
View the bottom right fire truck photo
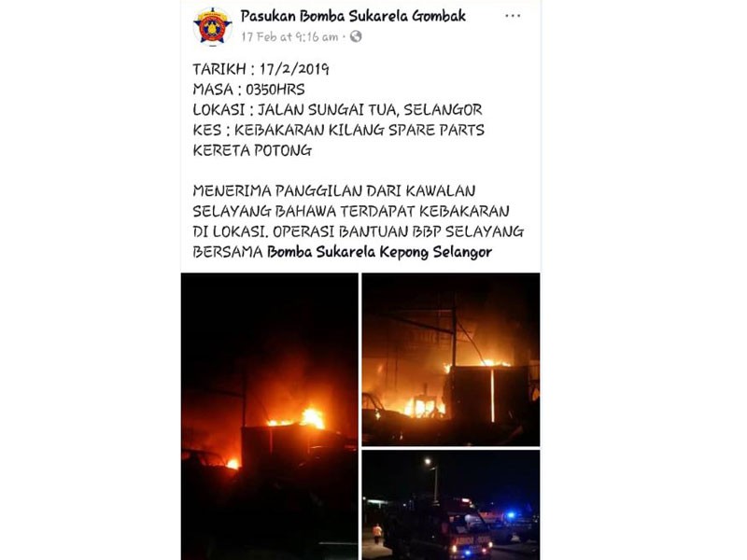coord(451,505)
